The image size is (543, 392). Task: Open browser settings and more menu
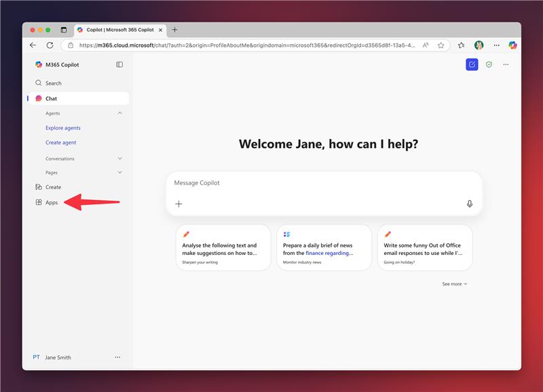(497, 45)
